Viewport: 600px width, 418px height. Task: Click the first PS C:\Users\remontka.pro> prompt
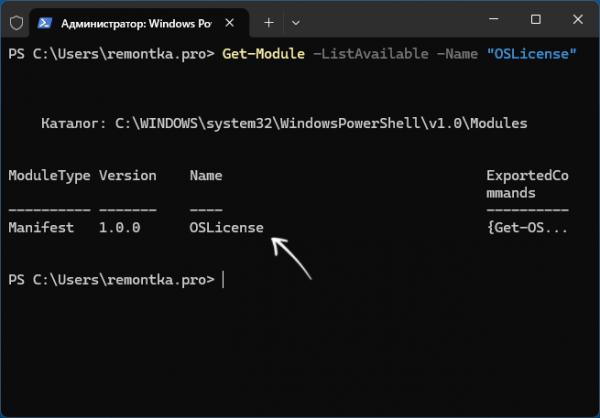point(111,54)
